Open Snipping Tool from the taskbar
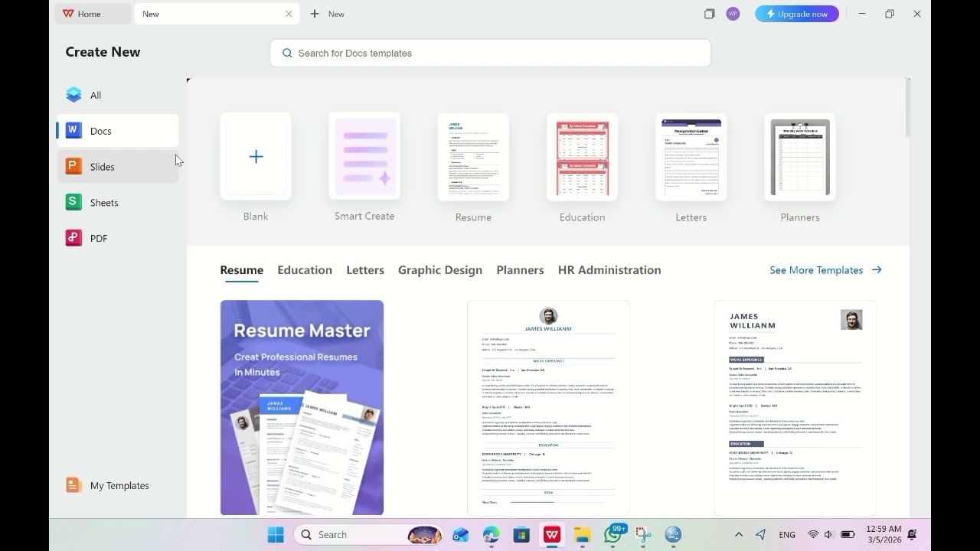The height and width of the screenshot is (551, 980). pos(643,534)
